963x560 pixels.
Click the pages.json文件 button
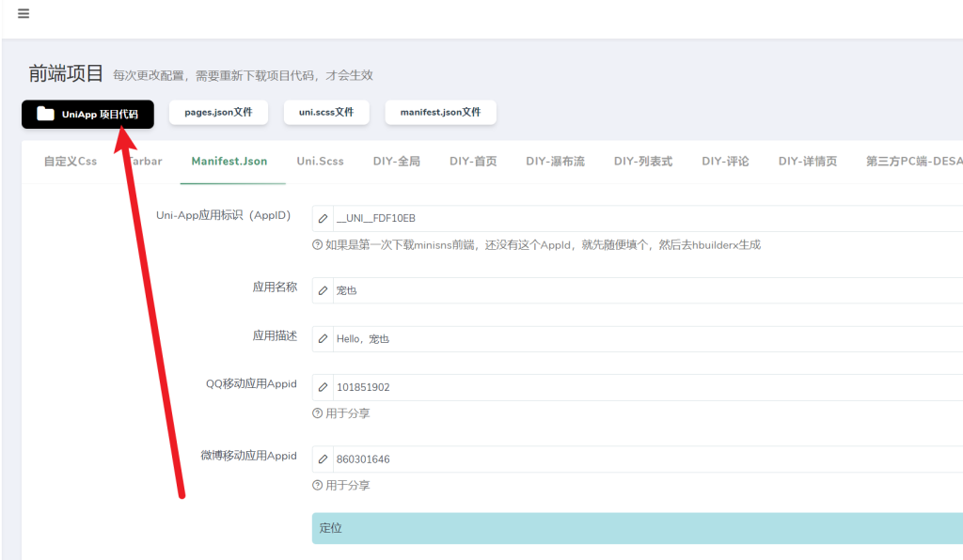[x=218, y=111]
